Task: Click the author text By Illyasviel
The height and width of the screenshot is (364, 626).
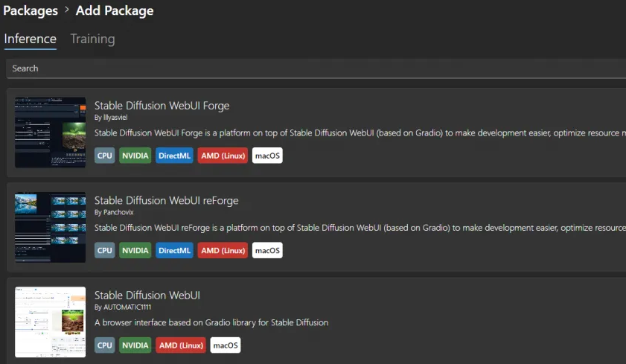Action: [x=111, y=118]
